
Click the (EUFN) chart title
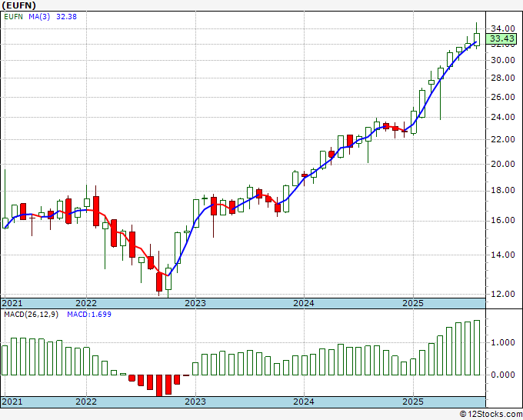click(x=18, y=5)
